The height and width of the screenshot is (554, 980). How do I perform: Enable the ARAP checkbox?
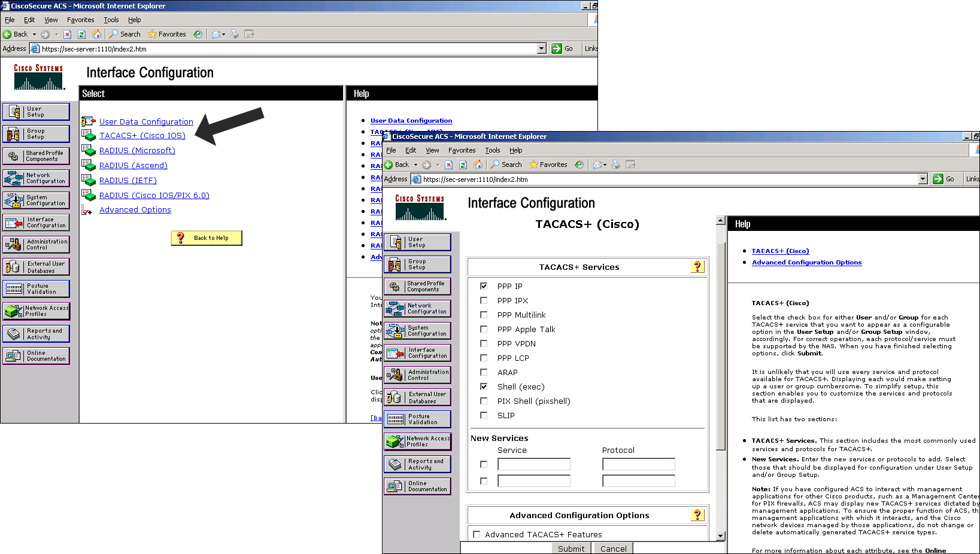pyautogui.click(x=484, y=372)
